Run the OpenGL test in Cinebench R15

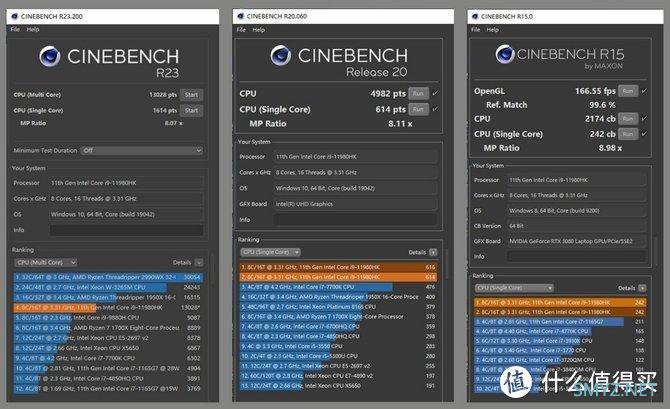[628, 91]
